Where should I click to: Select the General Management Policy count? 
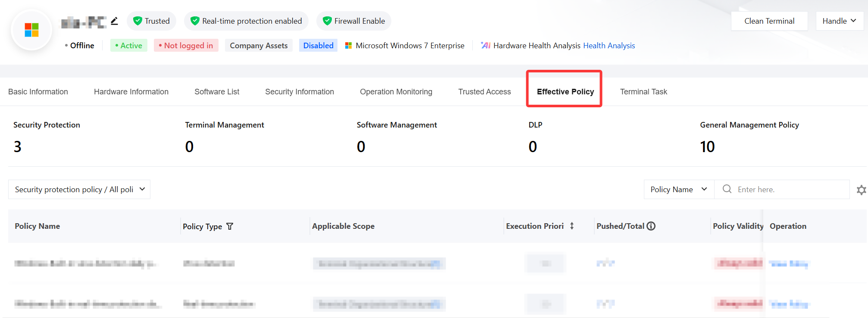tap(707, 147)
